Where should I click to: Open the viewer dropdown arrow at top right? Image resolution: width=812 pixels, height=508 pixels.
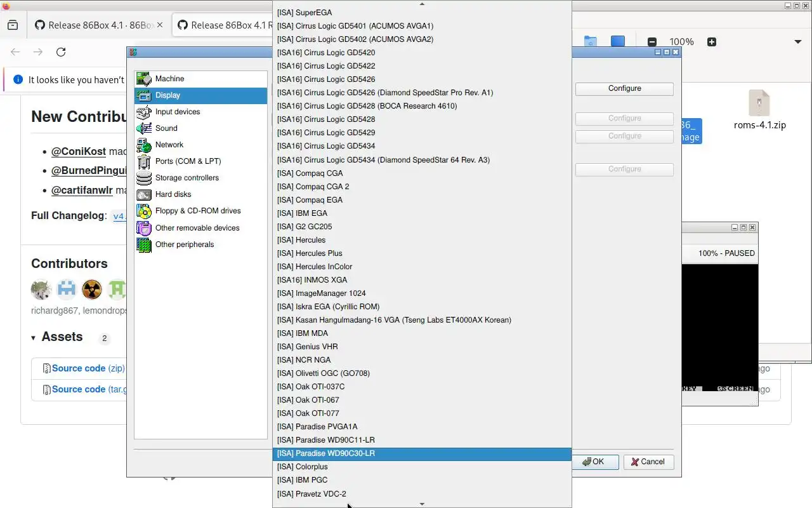click(798, 42)
